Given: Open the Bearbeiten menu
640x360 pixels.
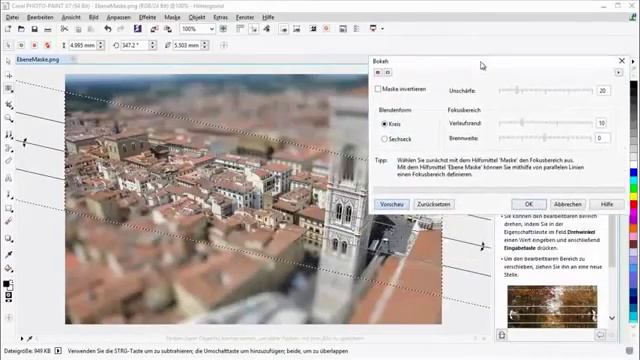Looking at the screenshot, I should (40, 17).
